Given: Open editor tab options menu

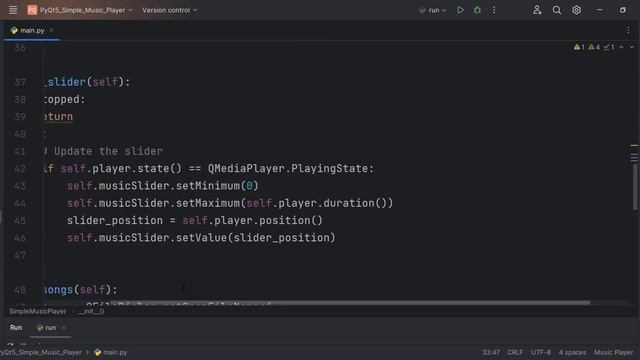Looking at the screenshot, I should (628, 30).
